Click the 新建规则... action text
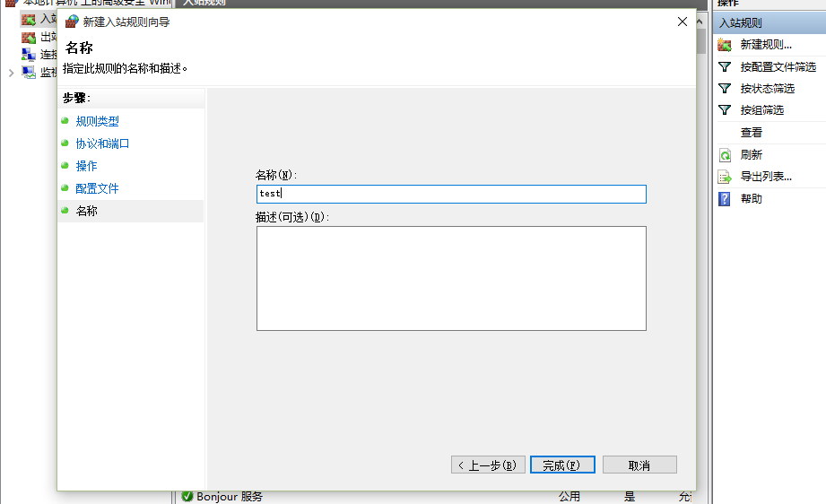Screen dimensions: 826x504 click(766, 45)
